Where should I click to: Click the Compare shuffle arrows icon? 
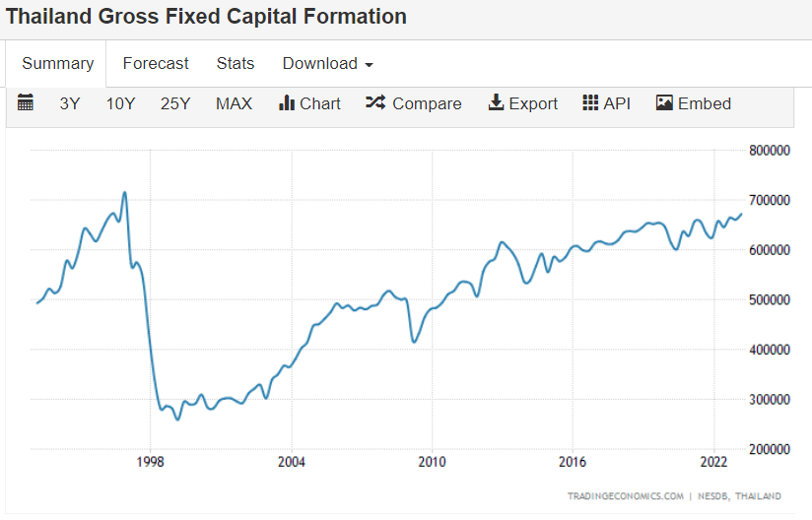click(x=375, y=103)
